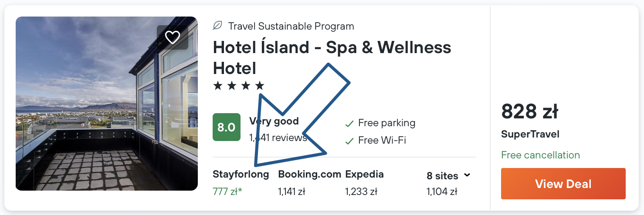
Task: Click the Free parking checkmark icon
Action: coord(349,124)
